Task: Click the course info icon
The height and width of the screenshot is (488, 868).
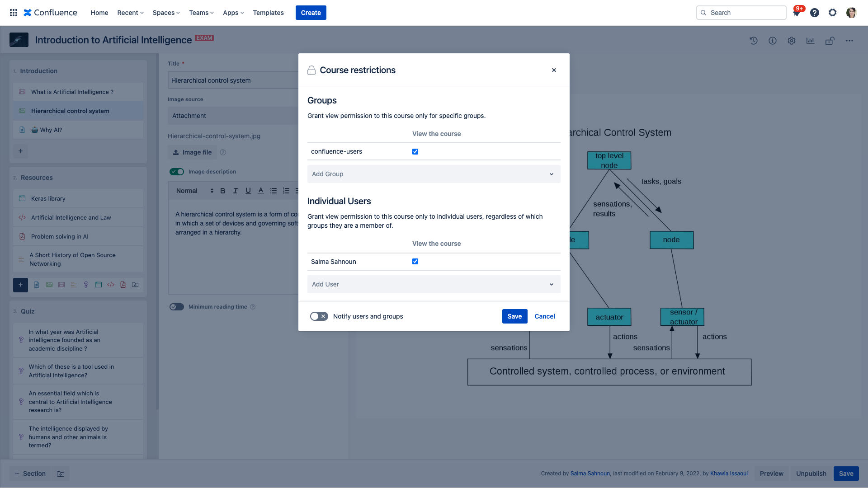Action: pyautogui.click(x=773, y=41)
